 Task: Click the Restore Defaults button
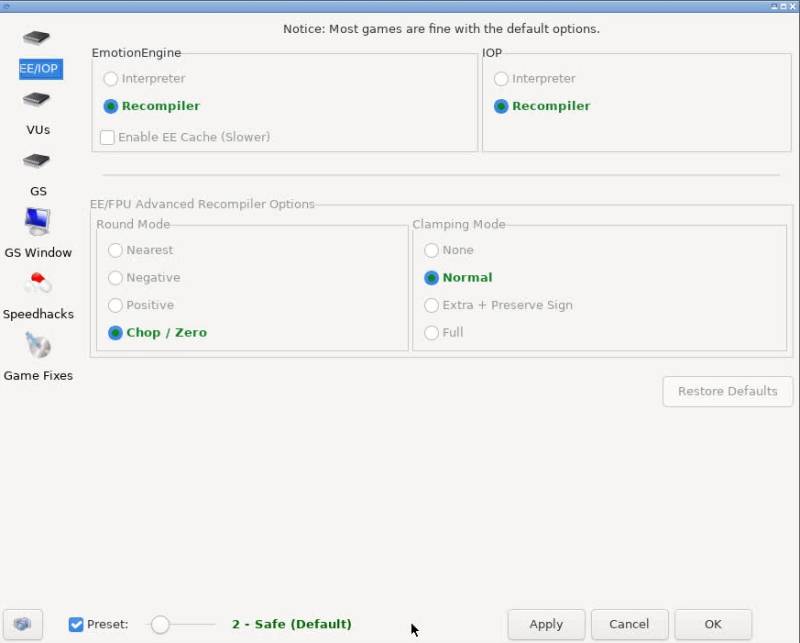point(728,391)
